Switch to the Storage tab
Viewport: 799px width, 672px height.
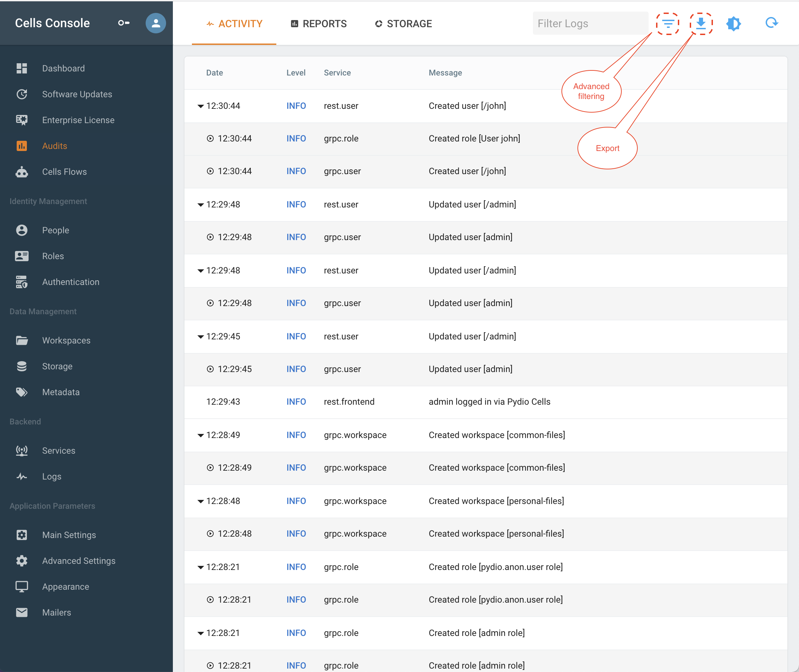click(403, 23)
